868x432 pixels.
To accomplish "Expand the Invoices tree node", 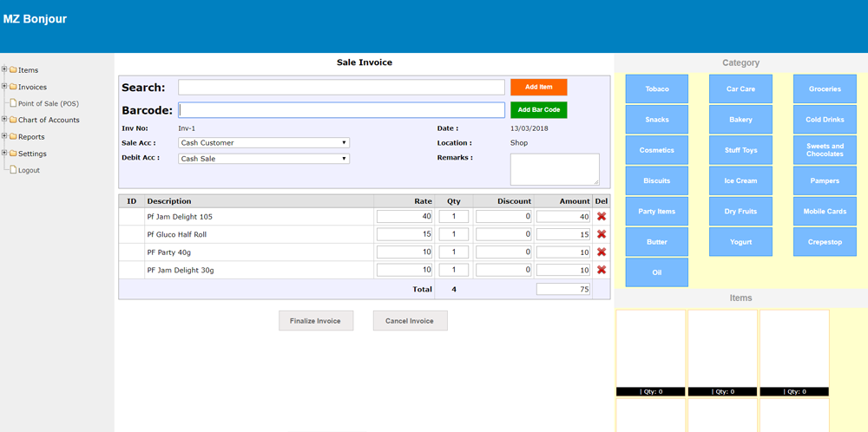I will coord(4,87).
